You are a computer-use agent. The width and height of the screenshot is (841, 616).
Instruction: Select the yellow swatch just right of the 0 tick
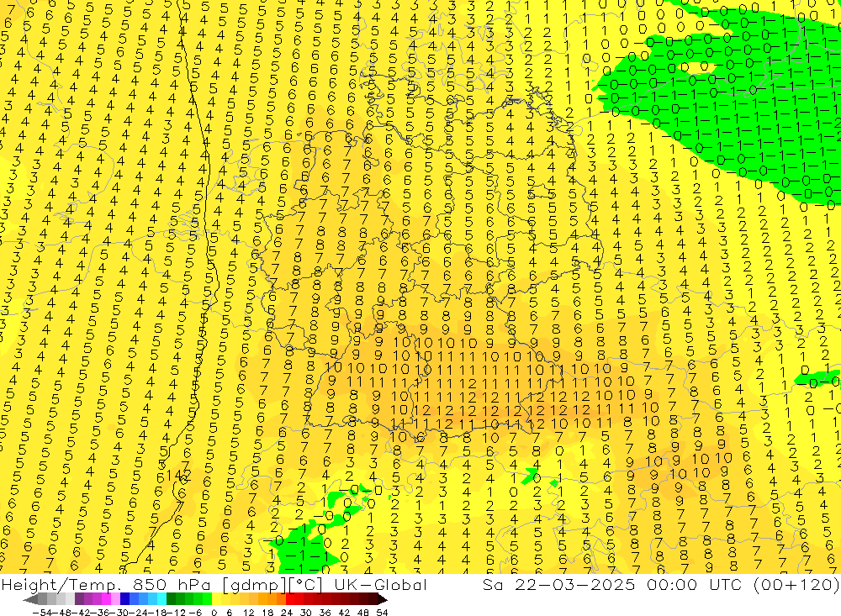(x=217, y=599)
